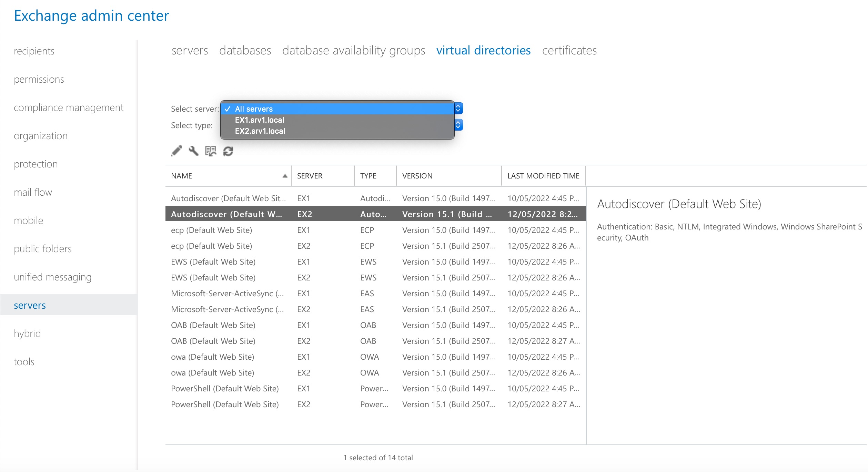Open the tools section in sidebar

(x=24, y=361)
